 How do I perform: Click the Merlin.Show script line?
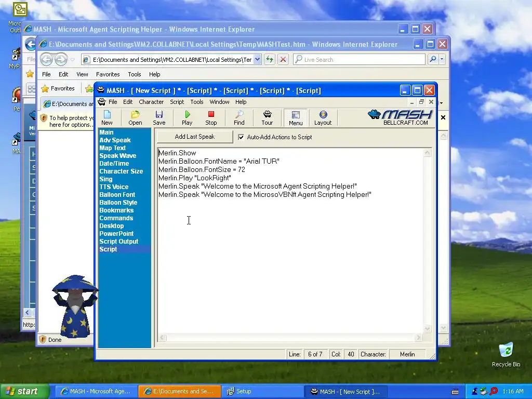coord(177,153)
